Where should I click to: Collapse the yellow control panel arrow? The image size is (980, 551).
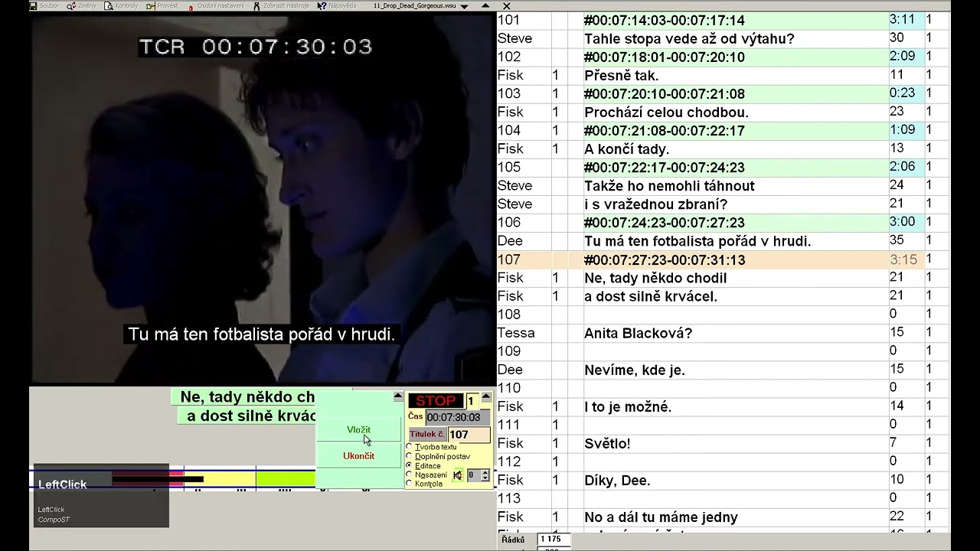(486, 396)
